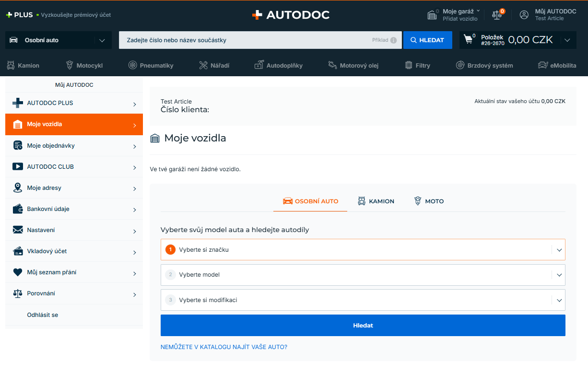Click the info icon next to Příklad
Screen dimensions: 588x374
(x=393, y=40)
